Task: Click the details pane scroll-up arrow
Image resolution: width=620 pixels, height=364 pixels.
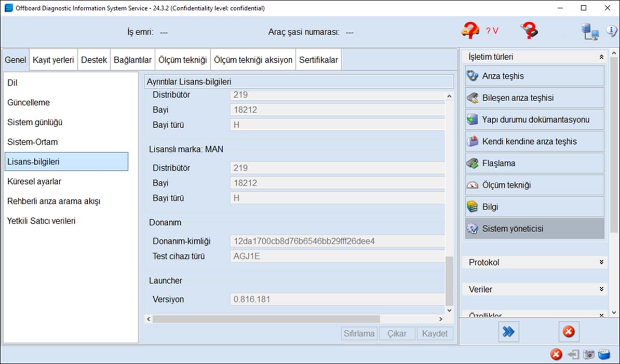Action: click(x=449, y=96)
